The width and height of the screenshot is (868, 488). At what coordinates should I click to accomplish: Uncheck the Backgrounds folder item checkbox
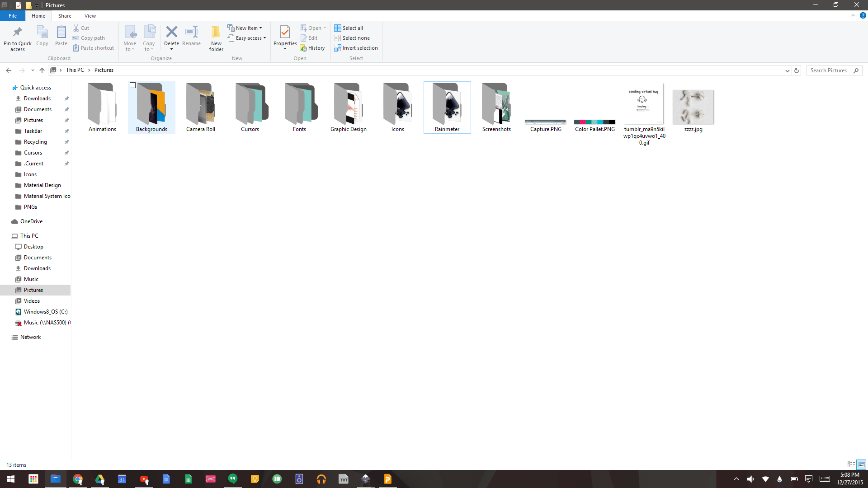132,85
